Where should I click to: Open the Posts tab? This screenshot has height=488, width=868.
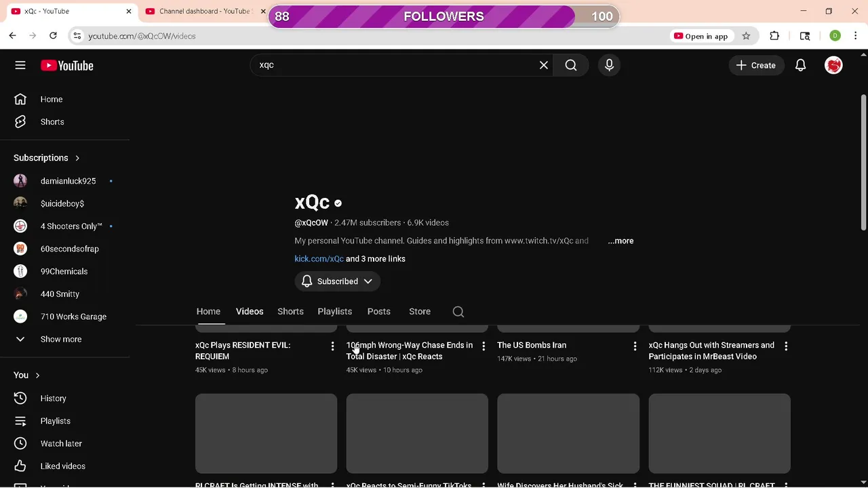click(x=378, y=311)
